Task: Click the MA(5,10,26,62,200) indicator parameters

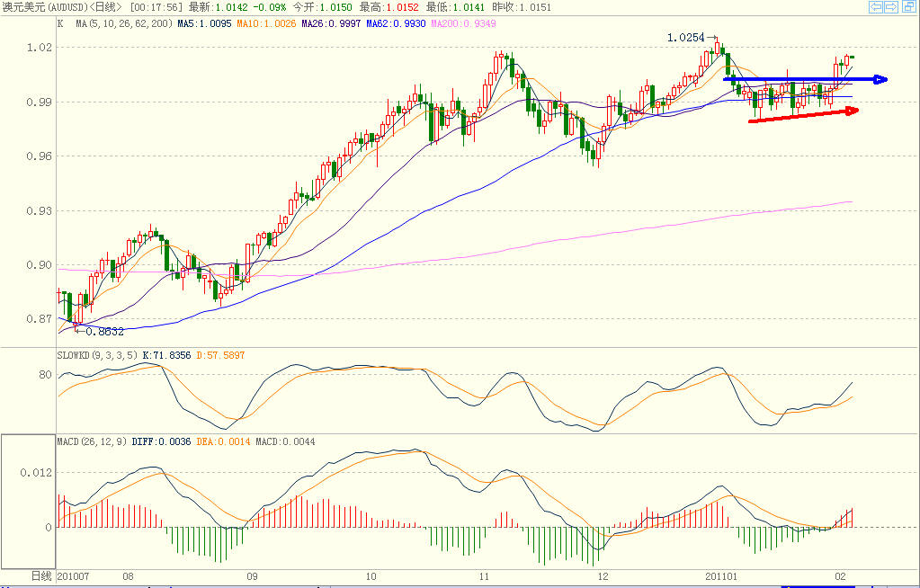Action: (124, 23)
